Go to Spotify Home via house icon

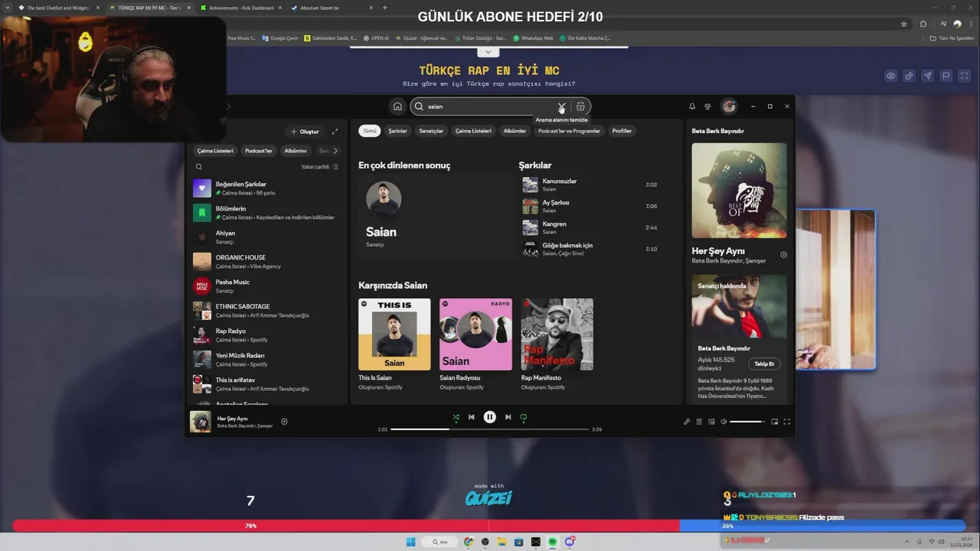pos(397,106)
